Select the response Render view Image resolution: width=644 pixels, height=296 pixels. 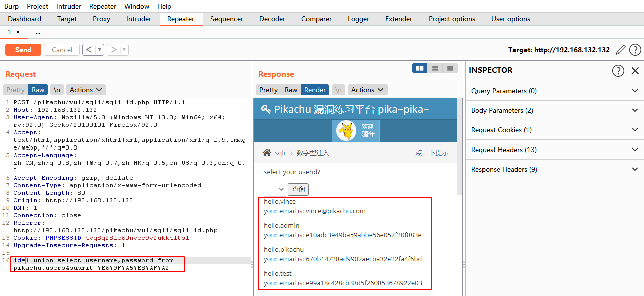(315, 90)
